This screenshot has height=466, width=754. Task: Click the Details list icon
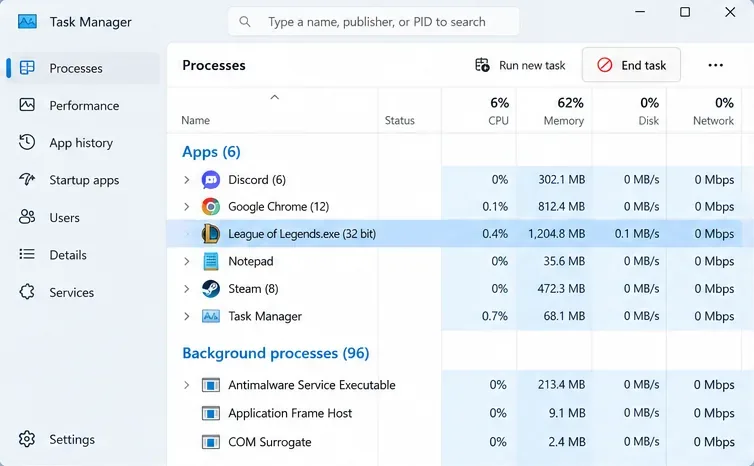coord(27,254)
